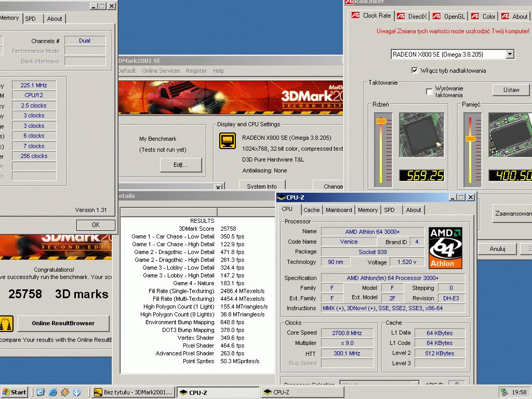Click the 3DMark Score result 25758
The image size is (532, 399).
229,229
